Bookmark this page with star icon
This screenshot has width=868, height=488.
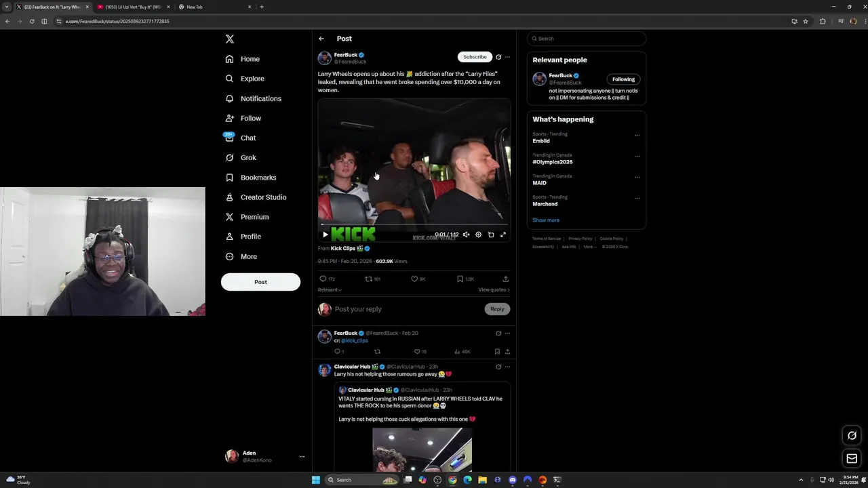(806, 21)
